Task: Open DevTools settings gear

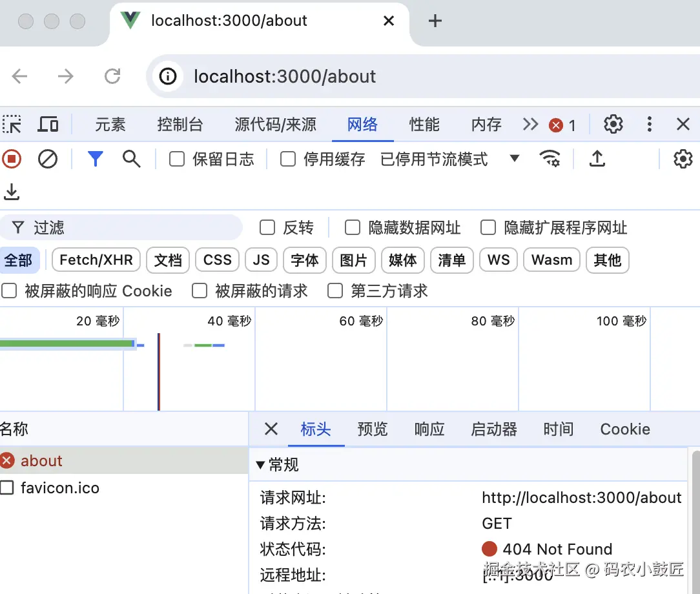Action: [613, 124]
